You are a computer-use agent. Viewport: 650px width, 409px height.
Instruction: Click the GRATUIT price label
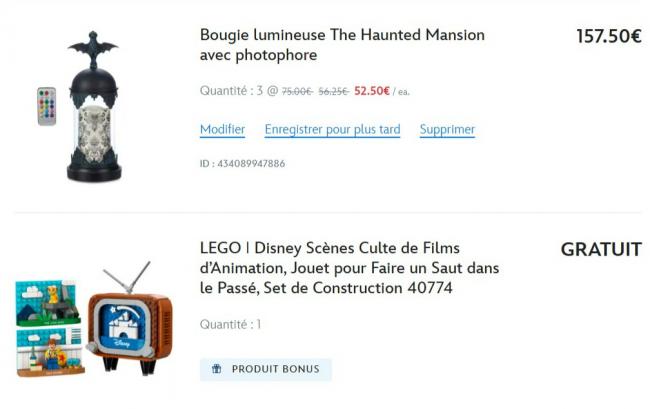point(600,250)
